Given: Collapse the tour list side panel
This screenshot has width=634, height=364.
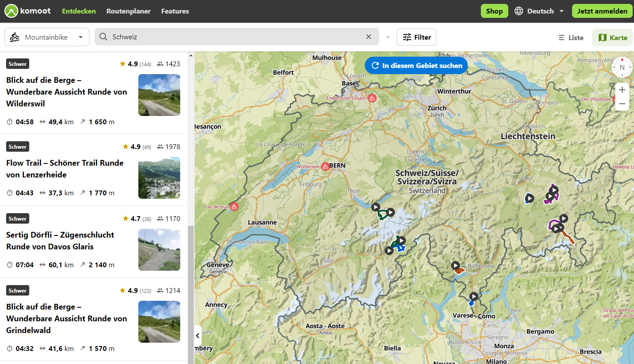Looking at the screenshot, I should [198, 336].
